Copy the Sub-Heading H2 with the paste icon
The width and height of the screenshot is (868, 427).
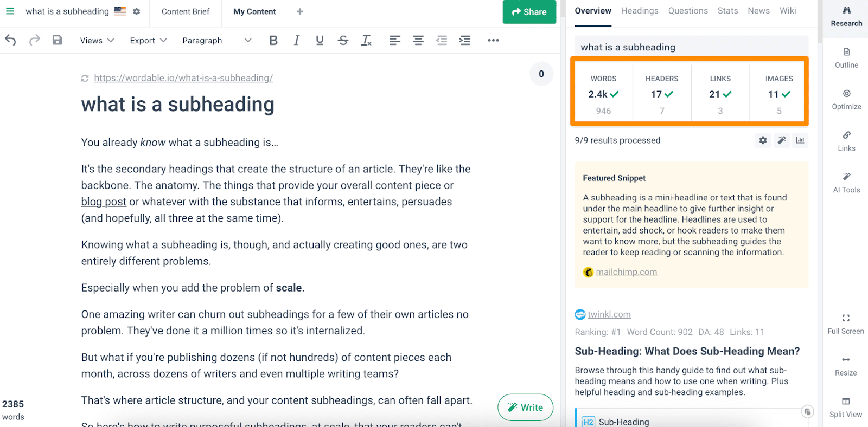807,412
